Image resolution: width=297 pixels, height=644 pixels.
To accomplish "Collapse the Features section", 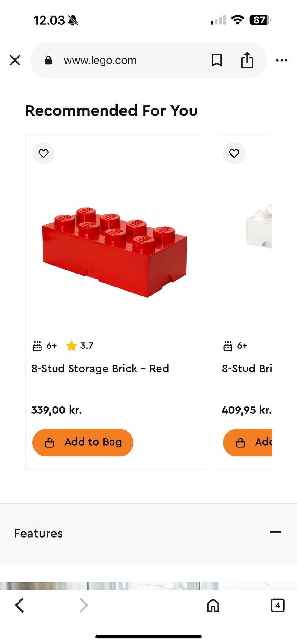I will tap(275, 532).
